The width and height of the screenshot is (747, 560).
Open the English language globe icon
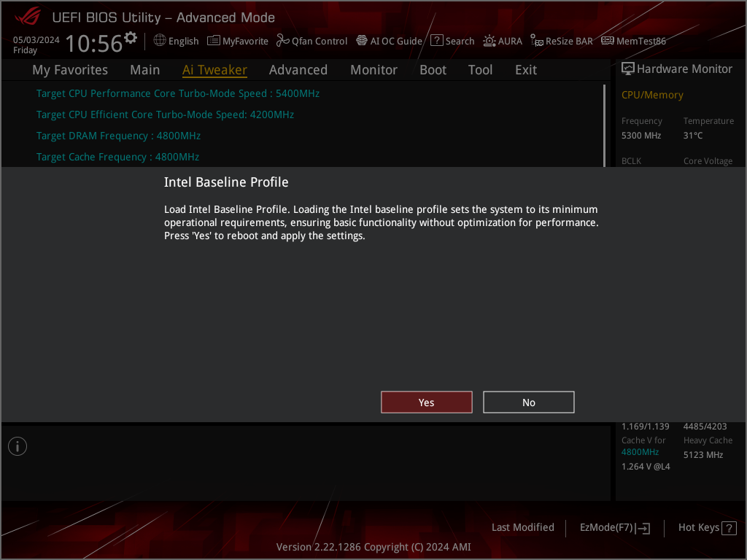[x=160, y=41]
